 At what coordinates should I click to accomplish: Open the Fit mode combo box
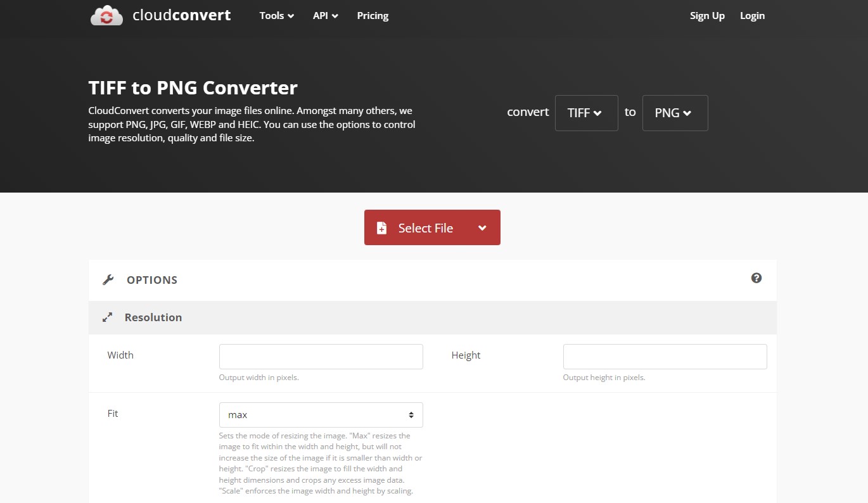click(321, 414)
